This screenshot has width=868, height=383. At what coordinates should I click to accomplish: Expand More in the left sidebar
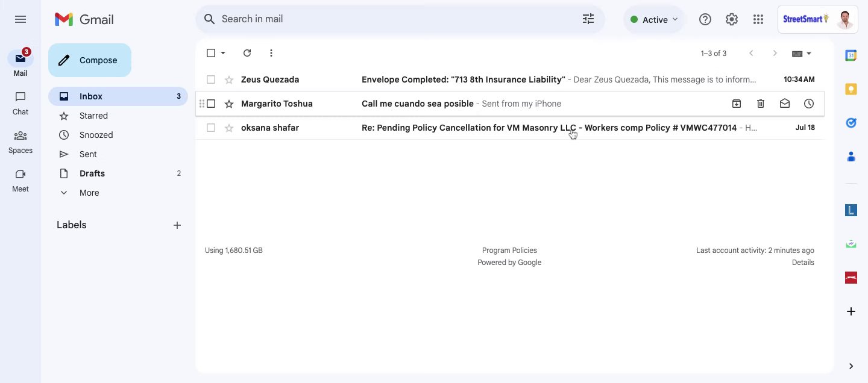click(89, 193)
